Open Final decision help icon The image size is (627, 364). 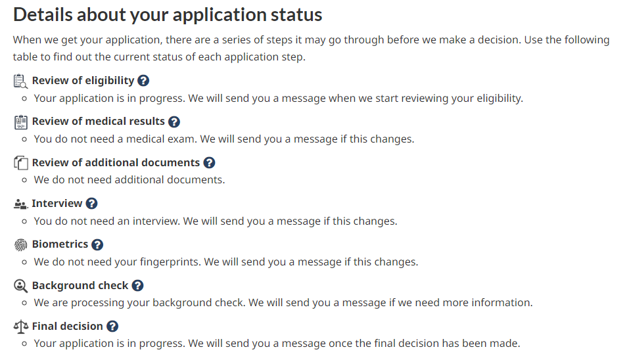tap(112, 327)
